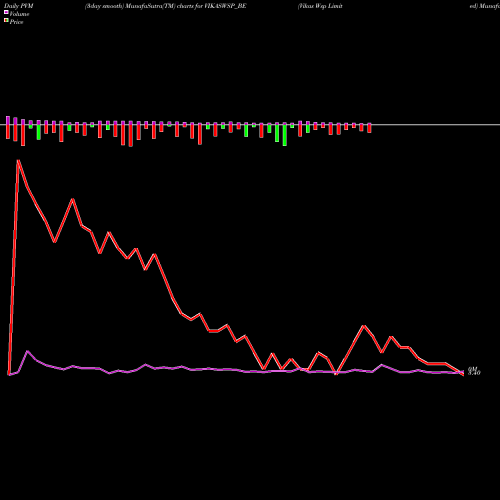Select the Volume legend label
Image resolution: width=500 pixels, height=500 pixels.
pos(19,14)
